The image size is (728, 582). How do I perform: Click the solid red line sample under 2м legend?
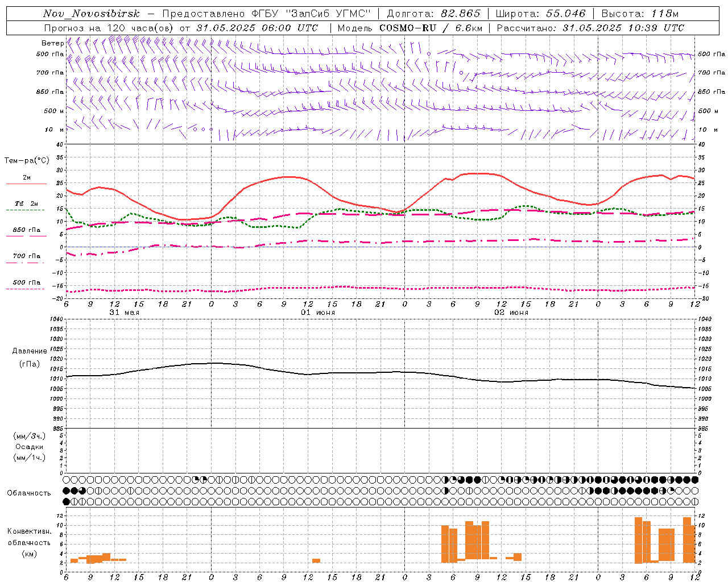[26, 184]
